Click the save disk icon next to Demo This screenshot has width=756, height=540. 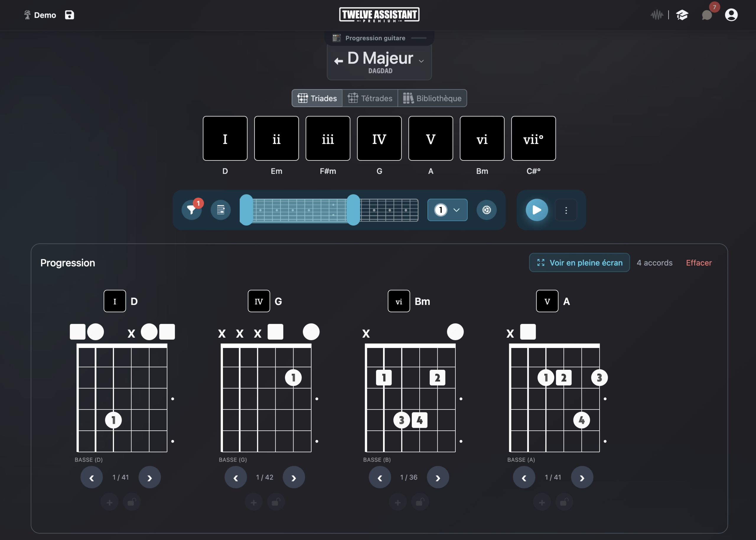69,15
